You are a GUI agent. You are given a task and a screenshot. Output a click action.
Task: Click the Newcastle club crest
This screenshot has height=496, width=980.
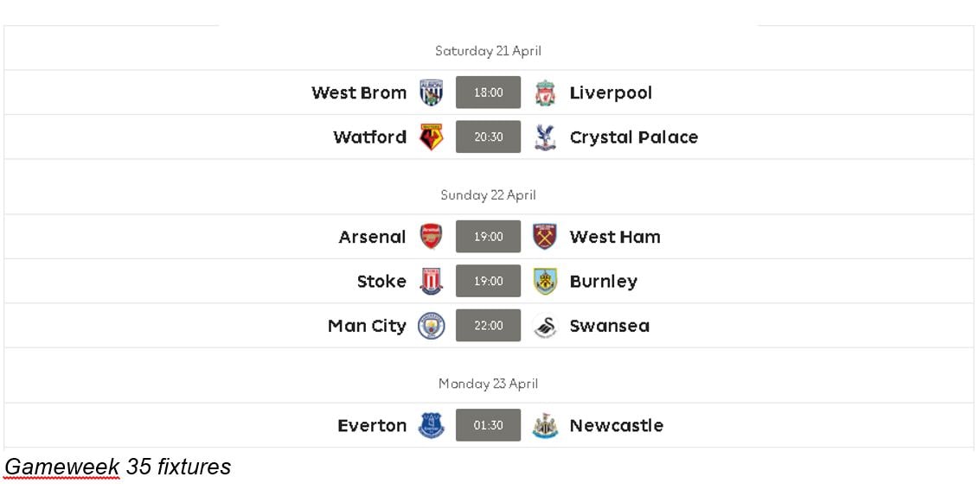point(545,425)
